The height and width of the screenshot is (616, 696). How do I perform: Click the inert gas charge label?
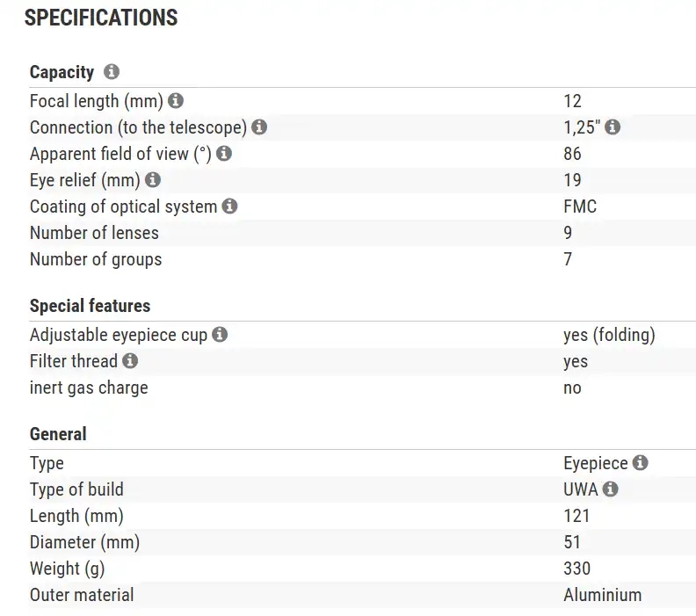tap(89, 388)
